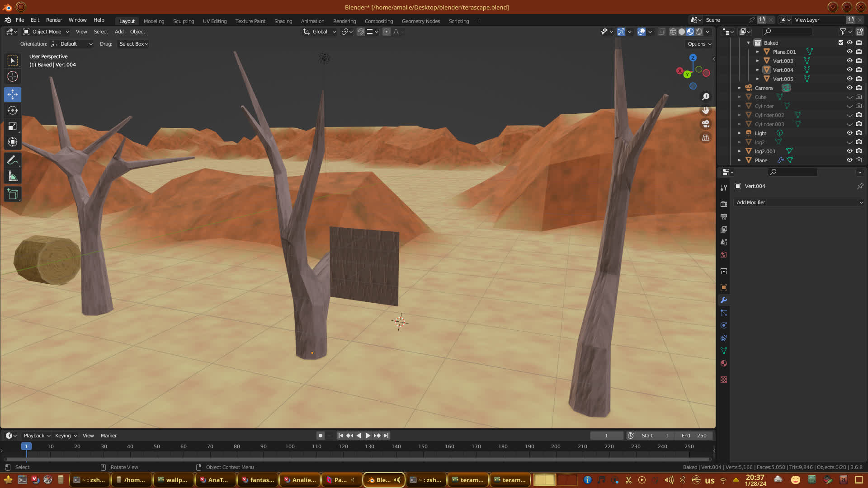Toggle camera view in the viewport
The height and width of the screenshot is (488, 868).
click(x=705, y=124)
